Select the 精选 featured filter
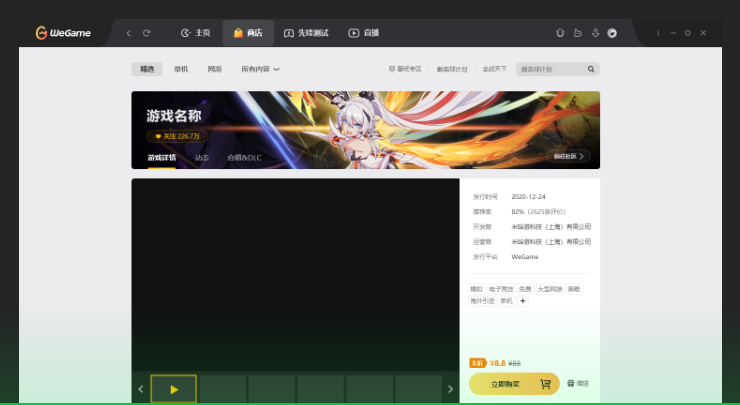740x405 pixels. click(147, 69)
